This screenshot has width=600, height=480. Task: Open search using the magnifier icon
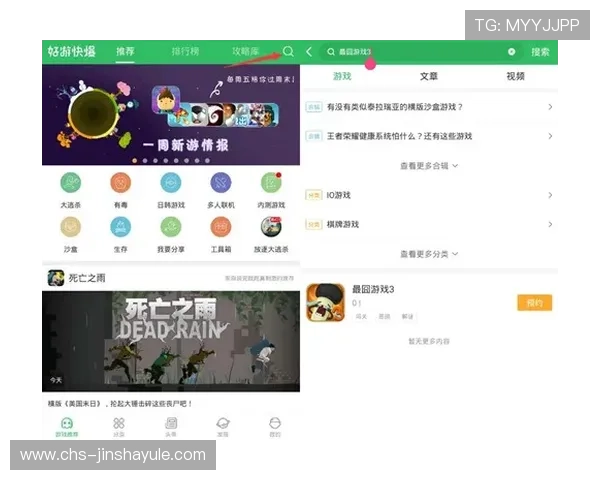288,51
